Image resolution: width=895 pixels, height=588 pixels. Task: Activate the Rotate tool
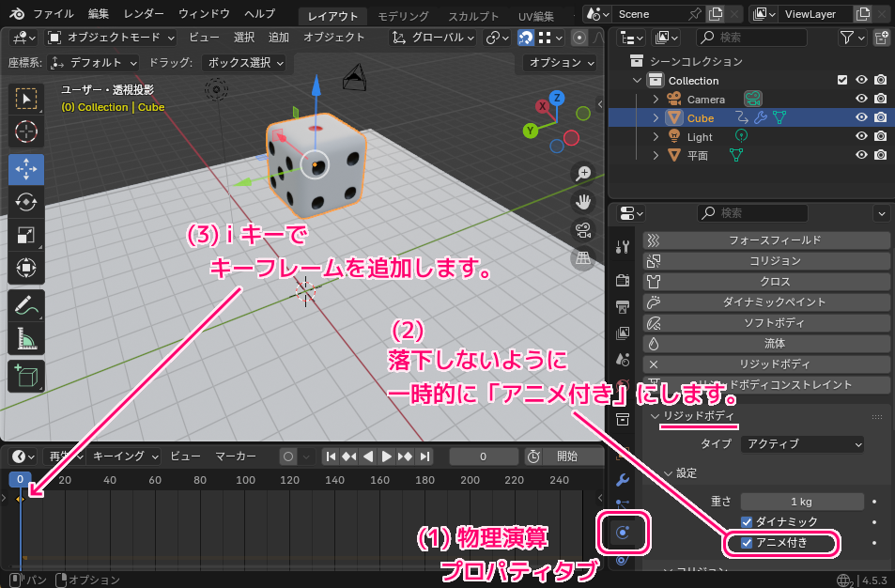[x=25, y=202]
